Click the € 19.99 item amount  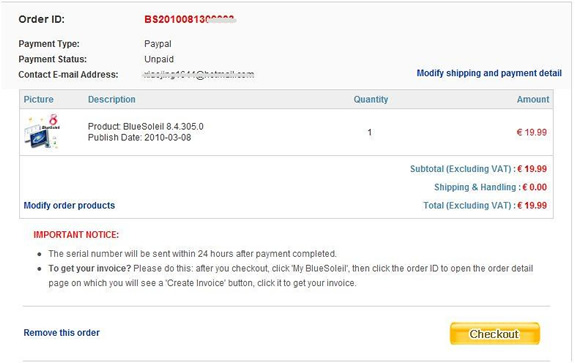tap(532, 132)
